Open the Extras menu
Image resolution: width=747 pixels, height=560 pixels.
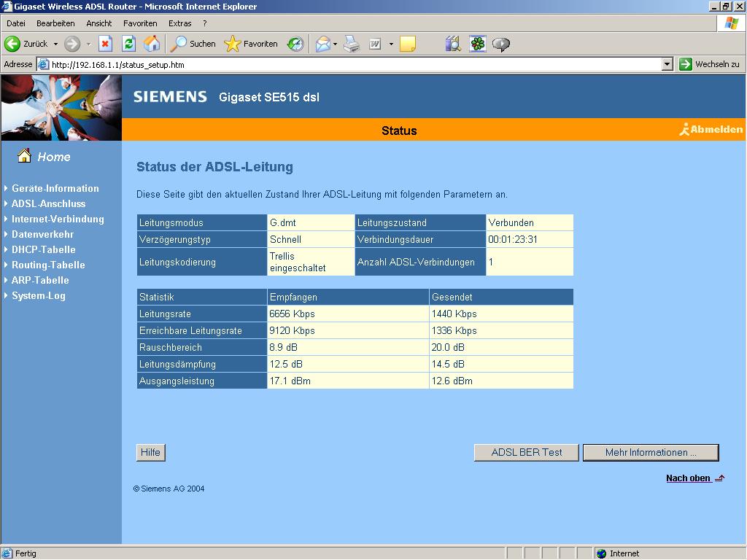click(x=179, y=23)
